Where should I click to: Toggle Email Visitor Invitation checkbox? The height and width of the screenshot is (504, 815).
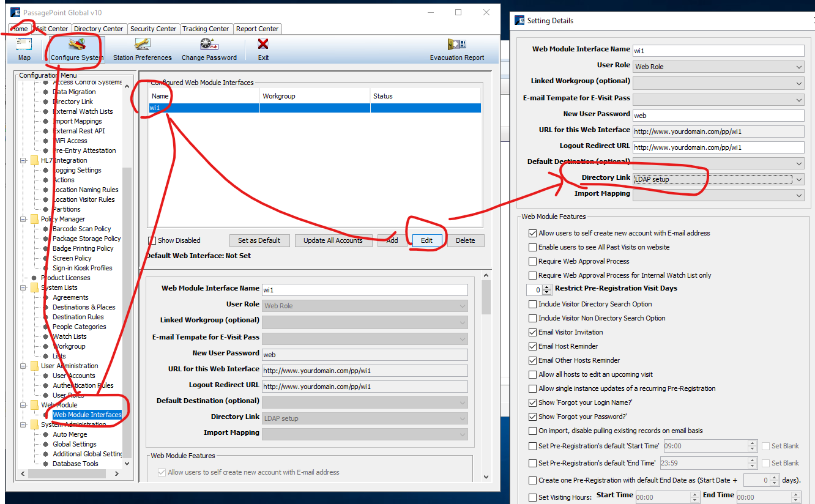pyautogui.click(x=532, y=332)
